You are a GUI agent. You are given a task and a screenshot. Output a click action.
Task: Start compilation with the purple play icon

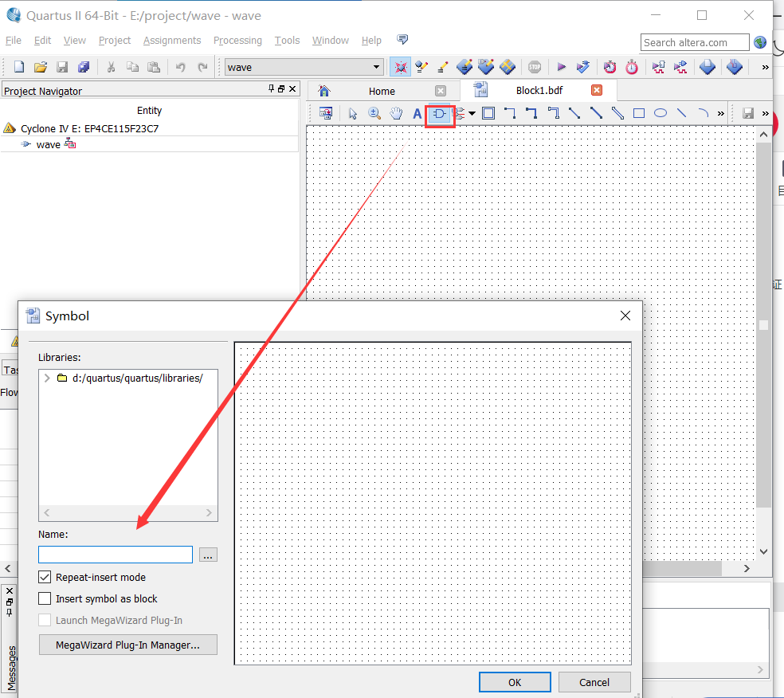click(x=561, y=67)
